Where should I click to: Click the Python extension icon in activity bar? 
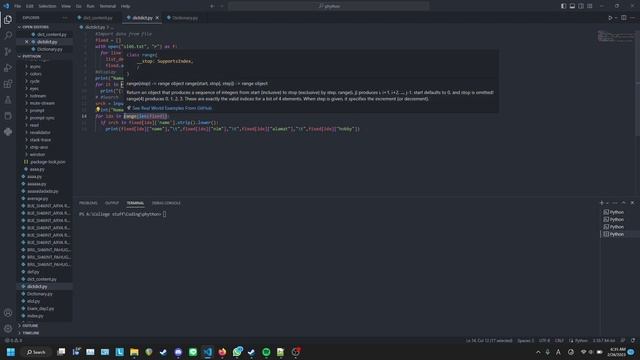click(8, 132)
